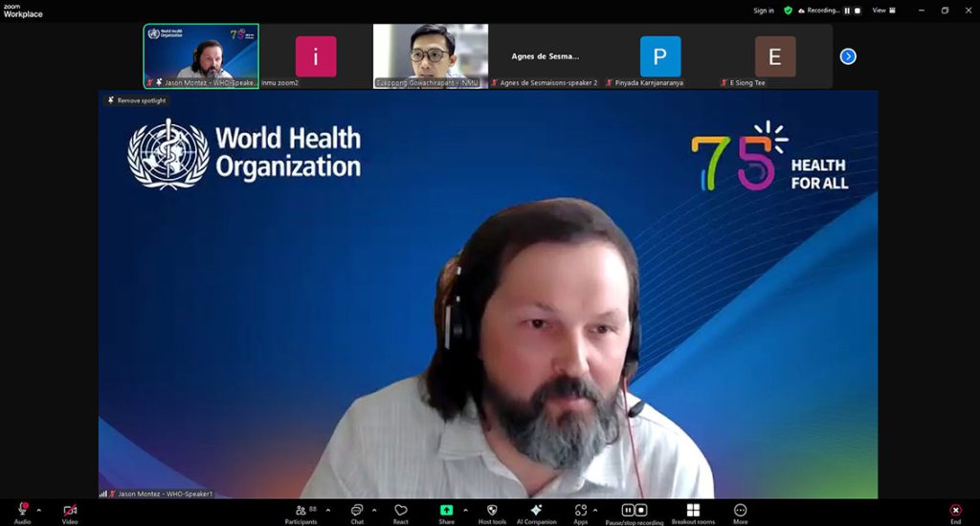Click Remove spotlight on the main video
Image resolution: width=980 pixels, height=526 pixels.
[x=137, y=100]
